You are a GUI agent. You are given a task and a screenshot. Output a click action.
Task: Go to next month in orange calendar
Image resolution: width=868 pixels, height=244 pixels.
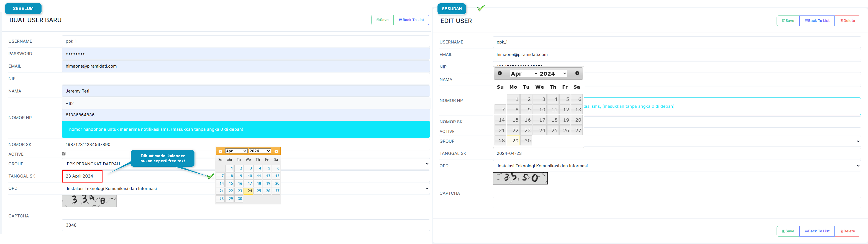point(276,151)
